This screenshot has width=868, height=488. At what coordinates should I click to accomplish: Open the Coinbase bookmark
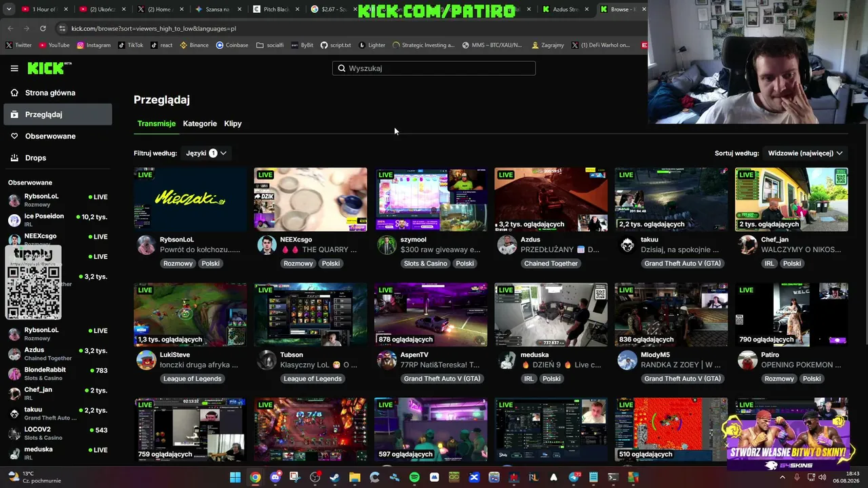coord(232,45)
